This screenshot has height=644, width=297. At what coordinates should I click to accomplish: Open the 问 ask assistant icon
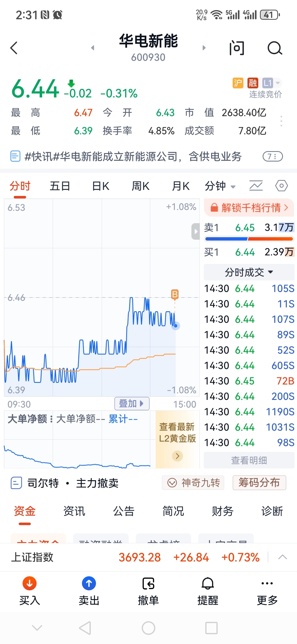(237, 48)
